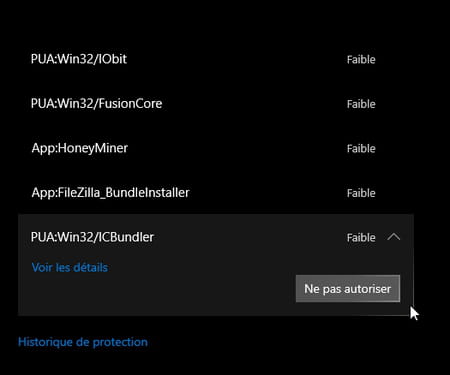Click the Faible severity label for HoneyMiner
Viewport: 450px width, 375px height.
361,149
